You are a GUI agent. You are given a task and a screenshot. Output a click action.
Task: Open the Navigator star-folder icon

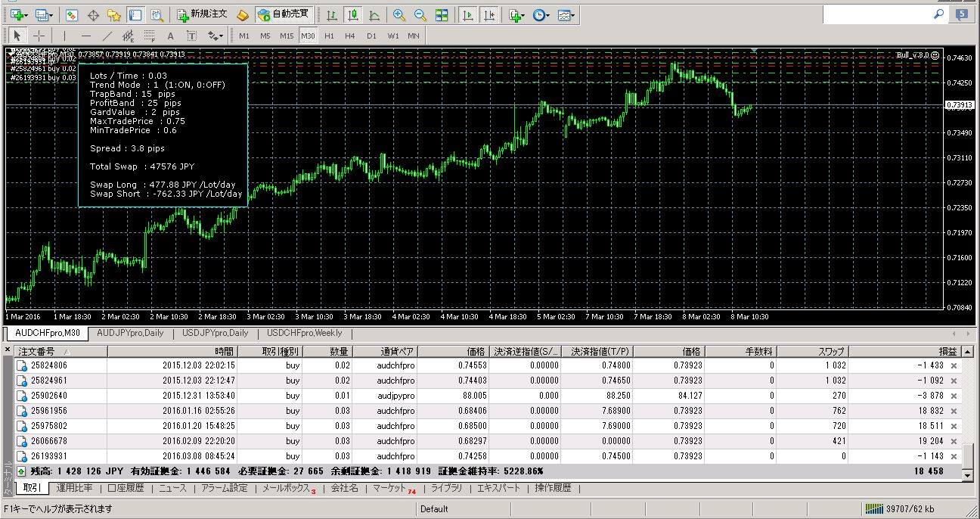[114, 14]
